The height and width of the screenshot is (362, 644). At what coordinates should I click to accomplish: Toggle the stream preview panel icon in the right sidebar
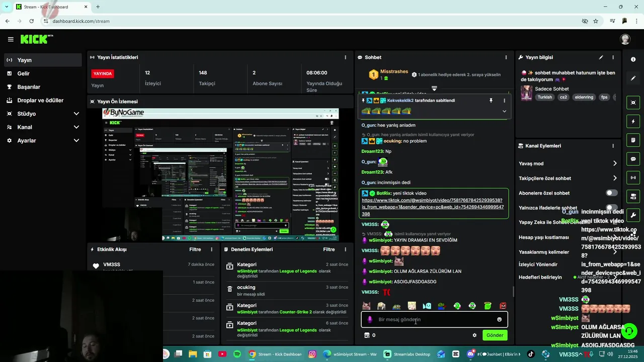coord(633,103)
